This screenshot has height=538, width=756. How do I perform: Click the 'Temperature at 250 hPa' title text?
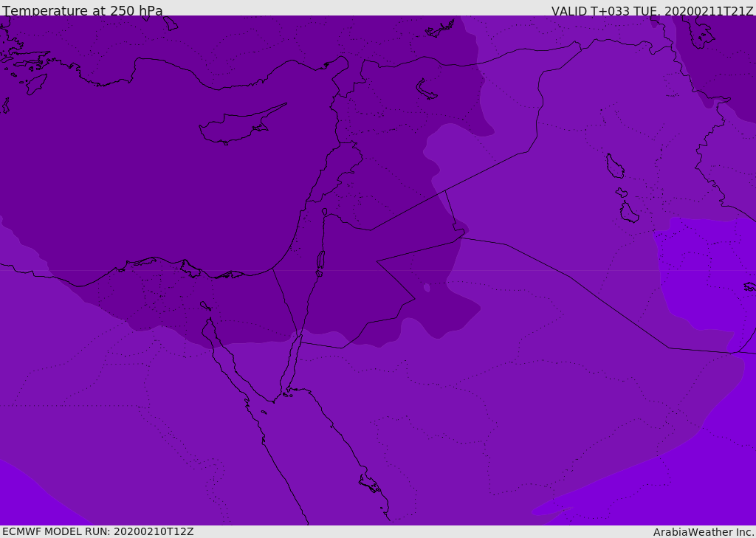point(83,10)
